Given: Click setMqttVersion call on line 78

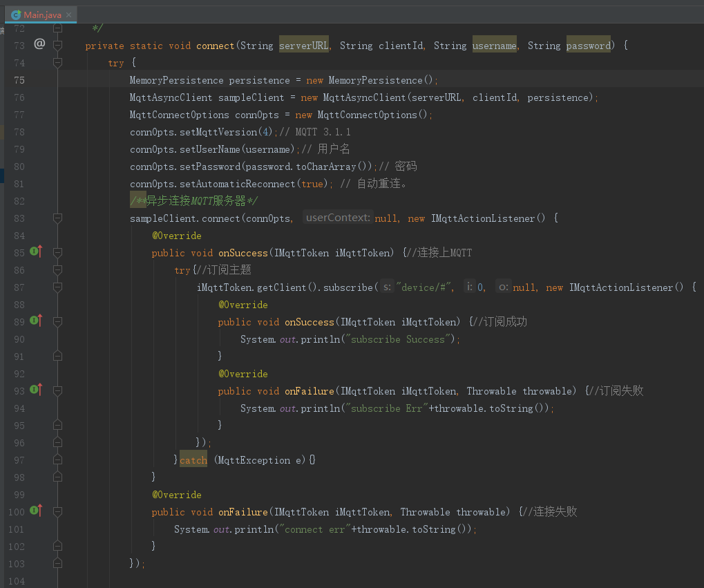Looking at the screenshot, I should pyautogui.click(x=218, y=132).
